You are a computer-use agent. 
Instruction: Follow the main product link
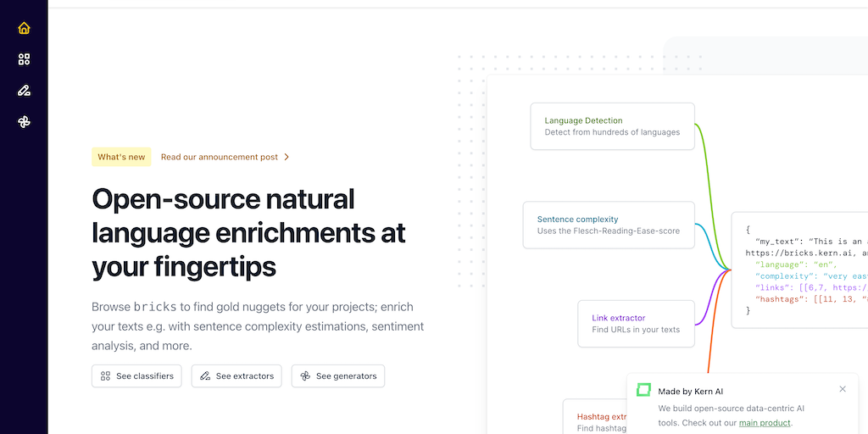[765, 422]
